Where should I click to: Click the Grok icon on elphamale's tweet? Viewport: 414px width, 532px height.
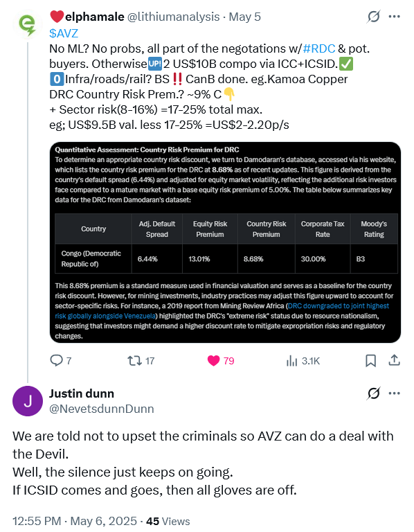[373, 17]
